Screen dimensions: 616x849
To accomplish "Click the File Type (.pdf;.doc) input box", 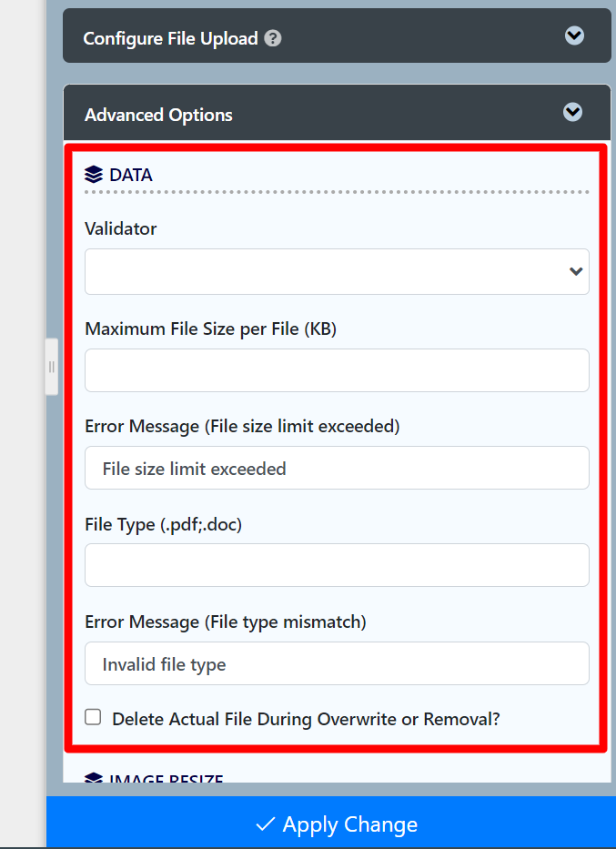I will click(x=337, y=565).
